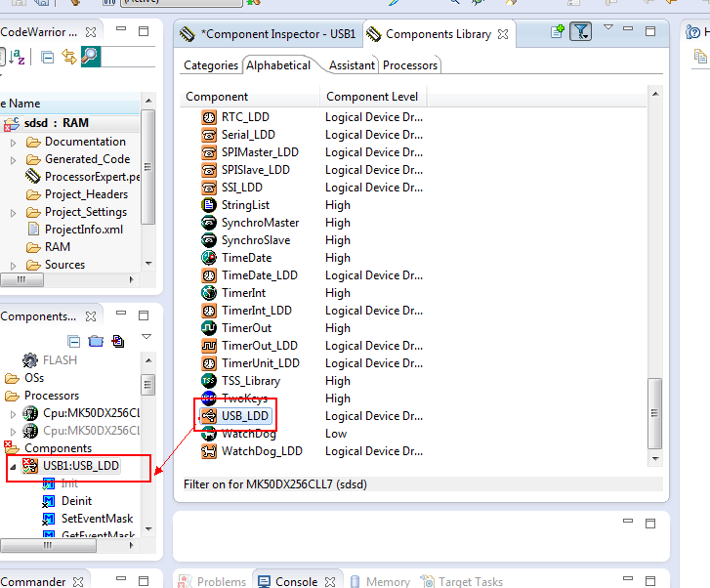The width and height of the screenshot is (710, 588).
Task: Open the Target Tasks tab
Action: tap(462, 582)
